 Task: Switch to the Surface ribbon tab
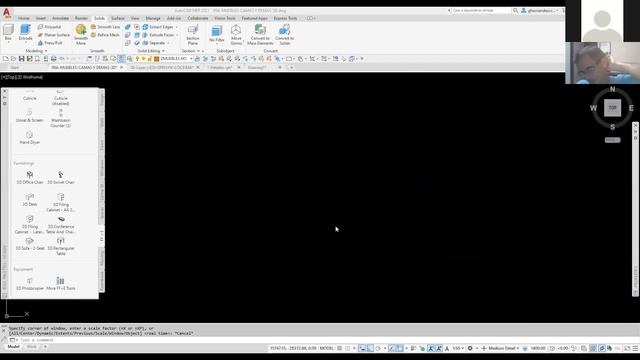coord(118,18)
